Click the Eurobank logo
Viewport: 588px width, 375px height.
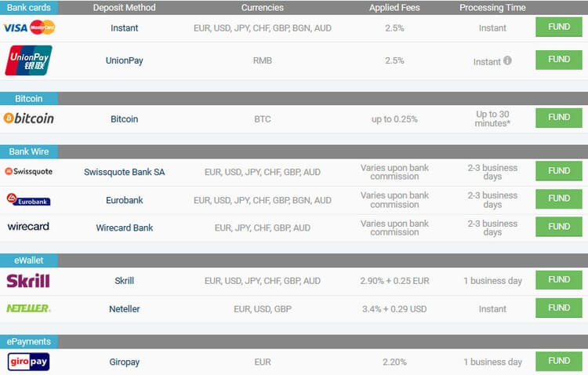pos(28,199)
